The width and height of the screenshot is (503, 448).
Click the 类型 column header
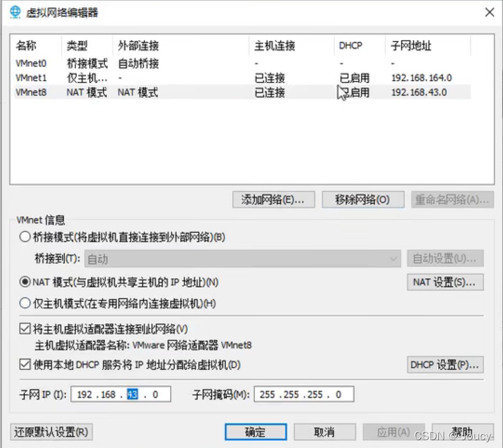(x=77, y=45)
